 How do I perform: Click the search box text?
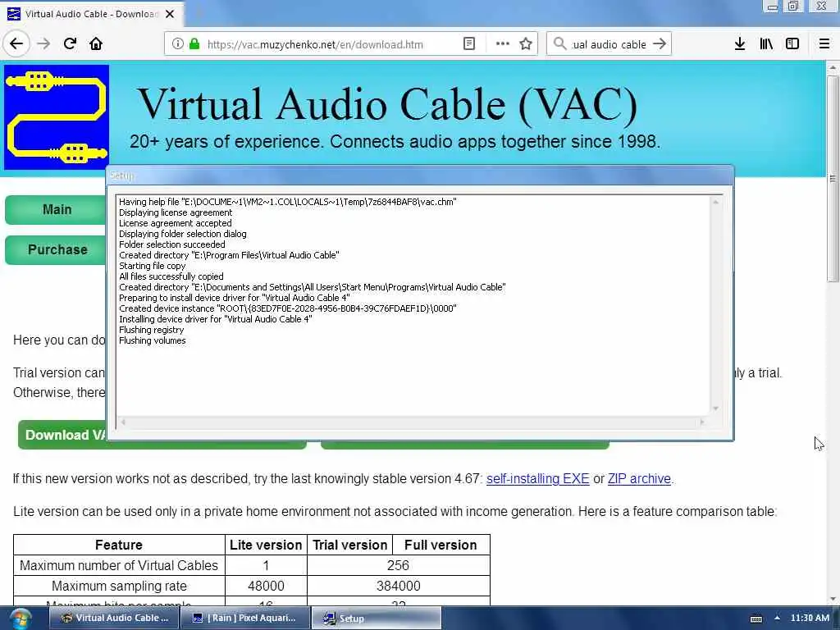point(609,44)
